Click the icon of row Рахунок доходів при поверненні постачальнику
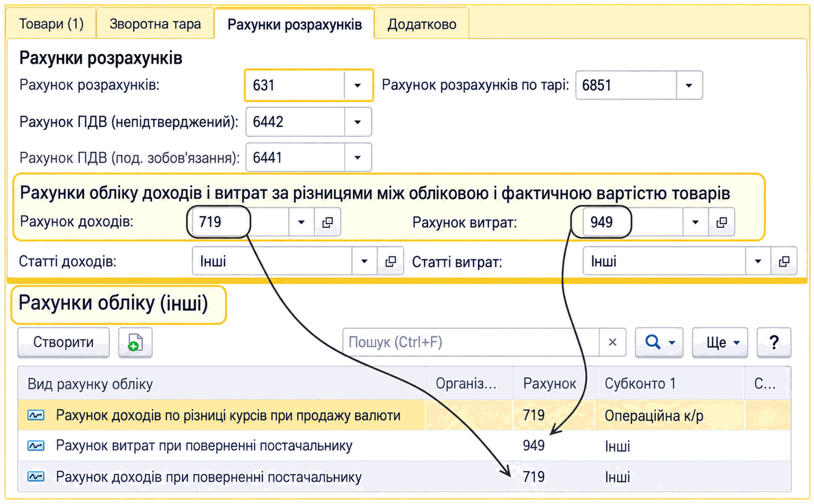This screenshot has width=814, height=504. tap(36, 477)
